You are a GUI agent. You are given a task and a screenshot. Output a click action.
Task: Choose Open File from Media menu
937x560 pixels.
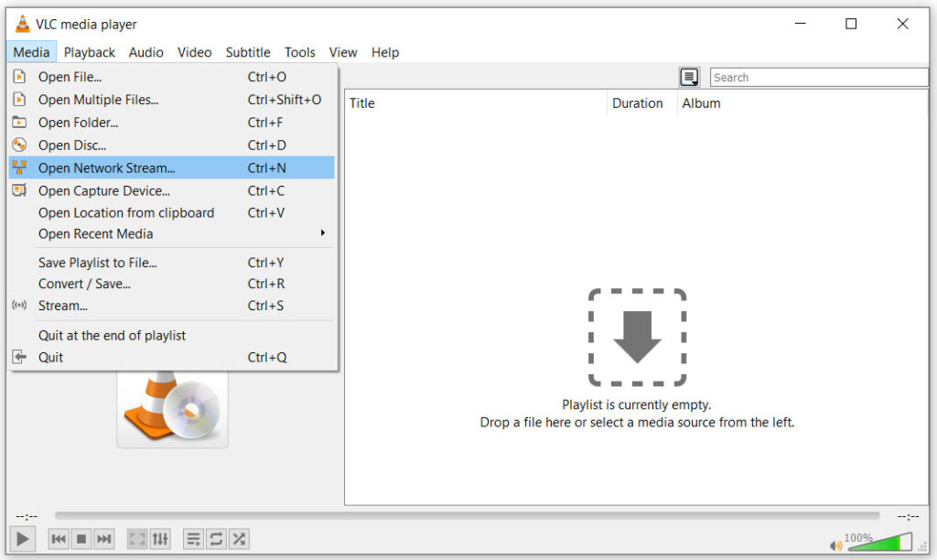171,77
